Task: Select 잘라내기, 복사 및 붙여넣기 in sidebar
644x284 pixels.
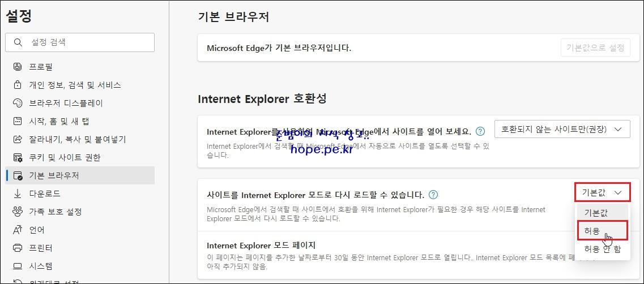Action: click(80, 139)
